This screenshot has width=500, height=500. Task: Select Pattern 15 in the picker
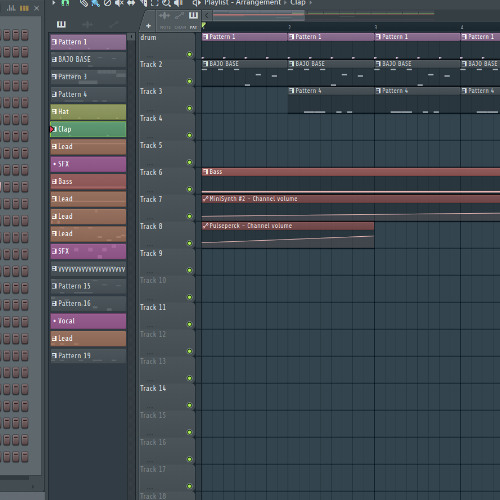pos(88,286)
